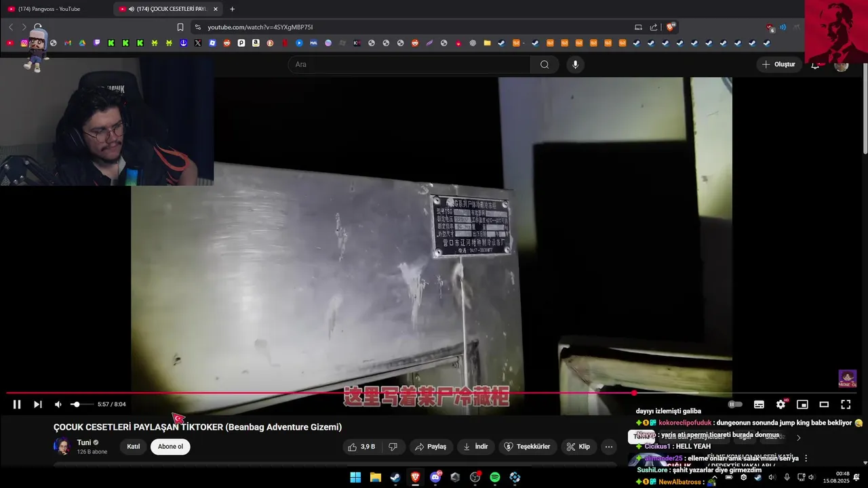Click the Klip button
Viewport: 868px width, 488px height.
point(578,447)
